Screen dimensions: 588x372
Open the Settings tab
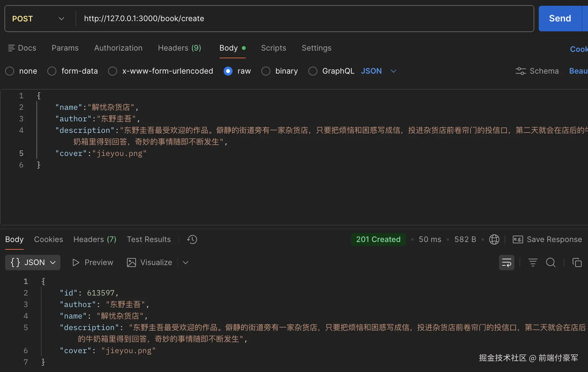pos(316,48)
